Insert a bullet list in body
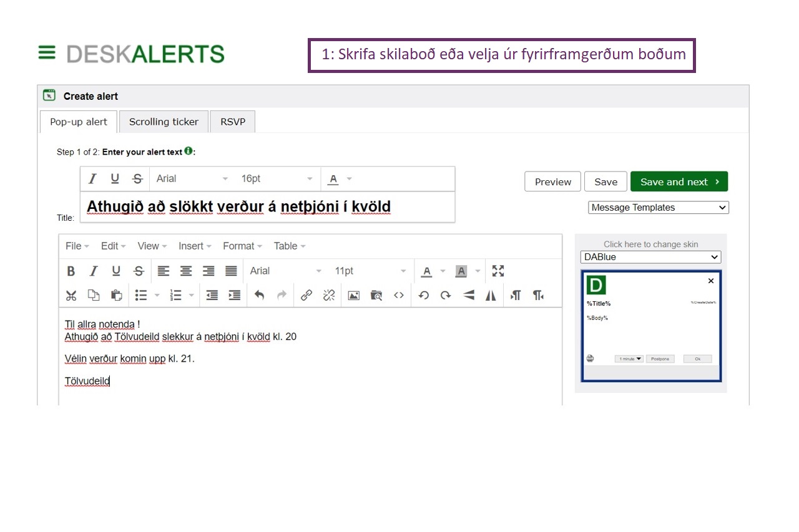 (141, 296)
